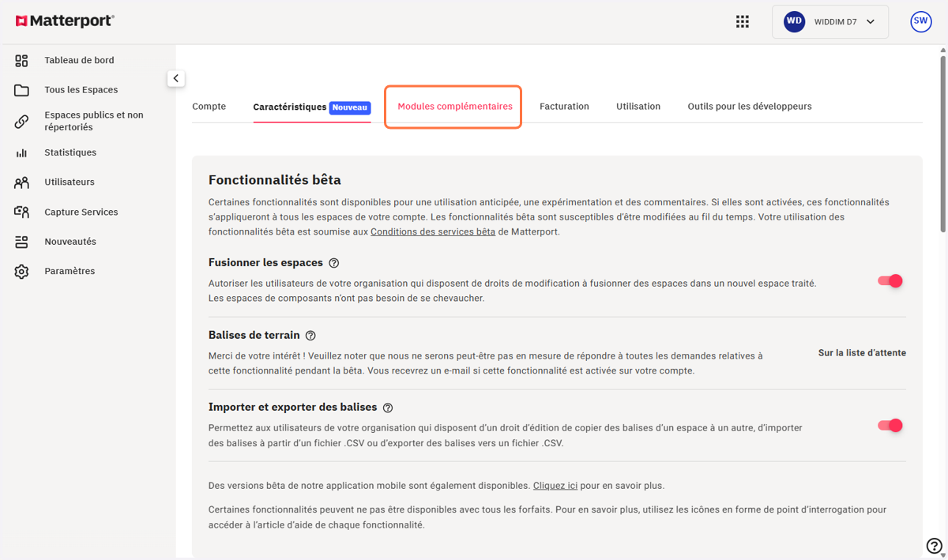Expand the WIDDIM D7 organization dropdown
The image size is (948, 560).
(x=829, y=22)
